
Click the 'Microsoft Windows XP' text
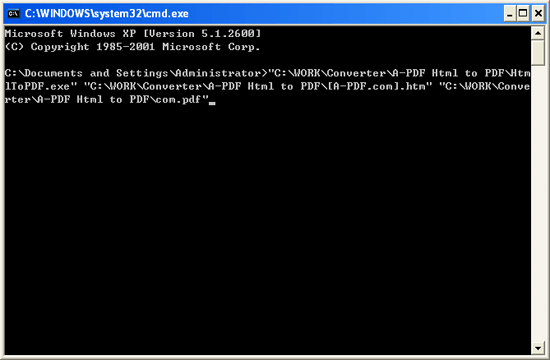click(70, 34)
